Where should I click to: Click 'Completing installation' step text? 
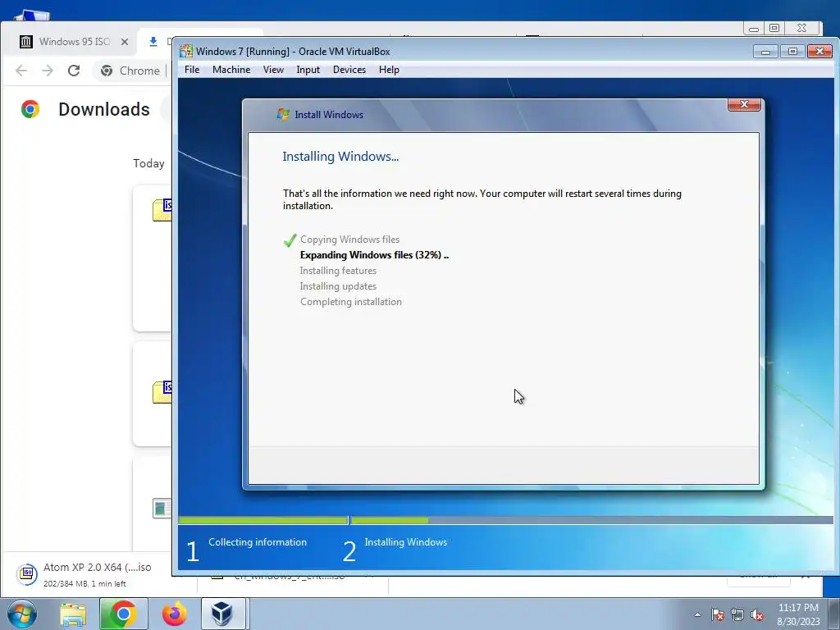pyautogui.click(x=351, y=302)
